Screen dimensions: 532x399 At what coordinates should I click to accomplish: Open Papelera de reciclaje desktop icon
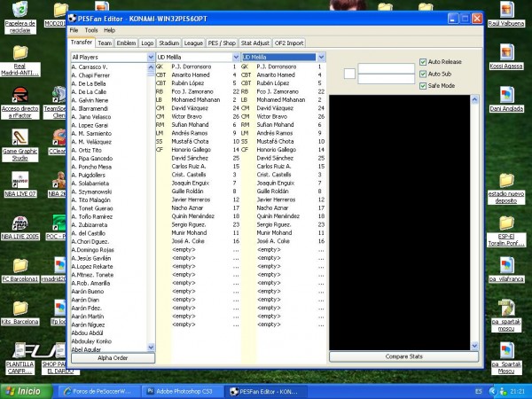[x=20, y=17]
